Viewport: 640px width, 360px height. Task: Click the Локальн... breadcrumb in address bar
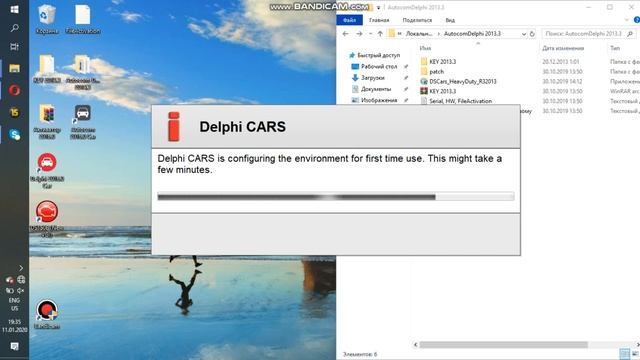click(419, 34)
